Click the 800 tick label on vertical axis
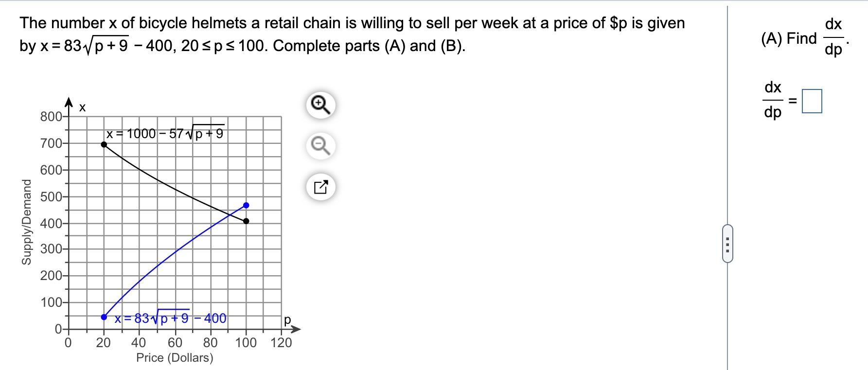Image resolution: width=868 pixels, height=370 pixels. (51, 117)
